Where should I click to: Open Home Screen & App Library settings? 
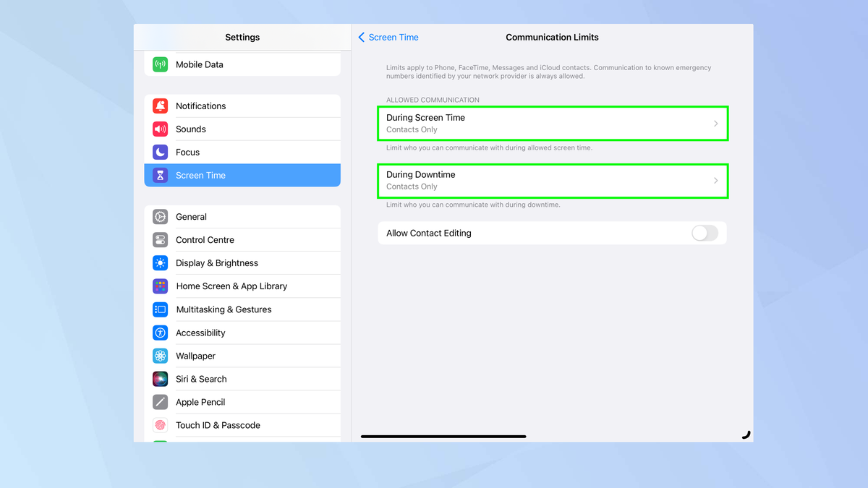pos(242,286)
